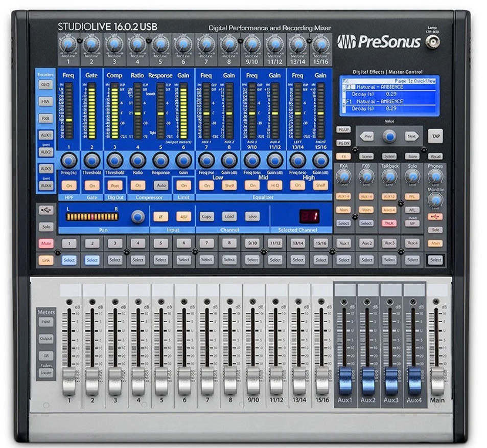
Task: Click the Prev arrow button
Action: click(x=367, y=136)
